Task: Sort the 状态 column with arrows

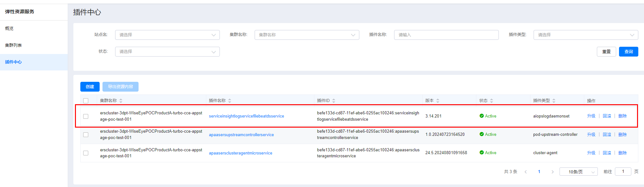Action: (492, 101)
